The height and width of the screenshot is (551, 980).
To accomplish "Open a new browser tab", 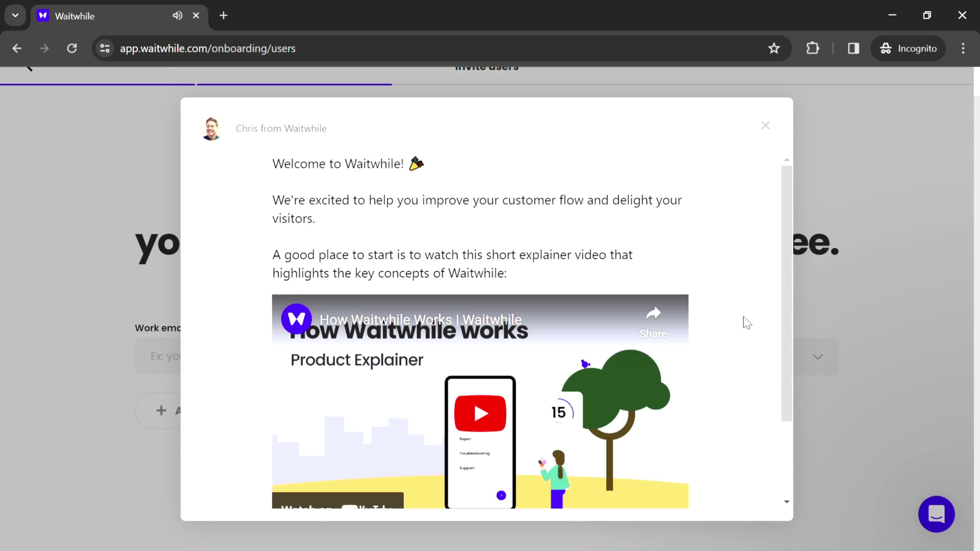I will coord(224,16).
